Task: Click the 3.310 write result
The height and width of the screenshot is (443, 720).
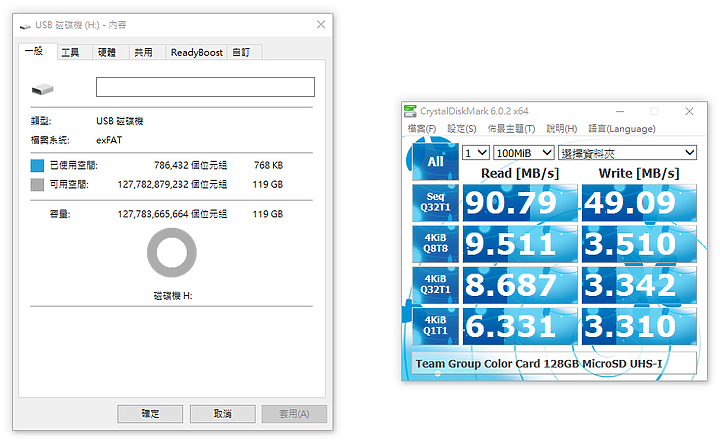Action: (639, 326)
